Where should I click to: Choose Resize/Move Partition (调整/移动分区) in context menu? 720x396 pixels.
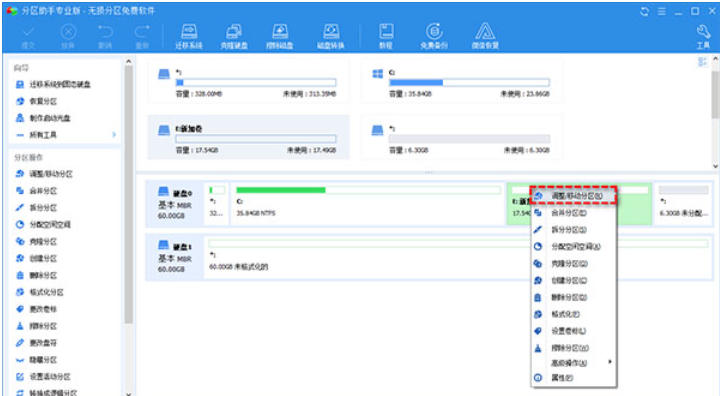[x=573, y=196]
